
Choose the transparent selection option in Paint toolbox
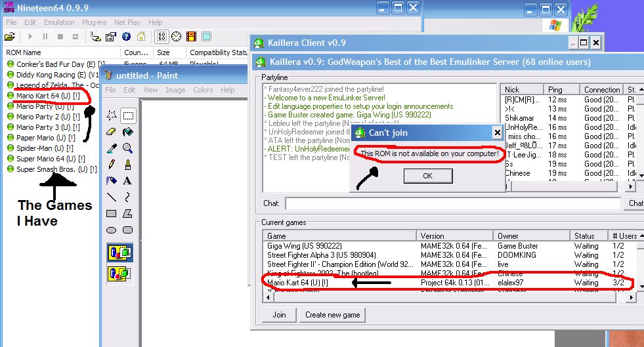pos(119,273)
